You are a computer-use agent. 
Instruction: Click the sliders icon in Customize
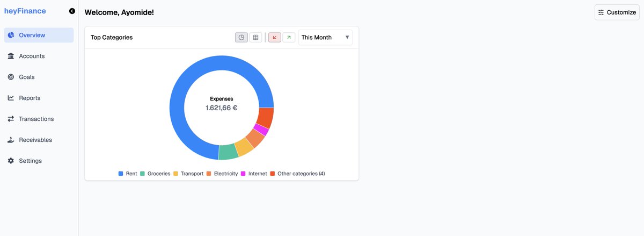coord(601,12)
